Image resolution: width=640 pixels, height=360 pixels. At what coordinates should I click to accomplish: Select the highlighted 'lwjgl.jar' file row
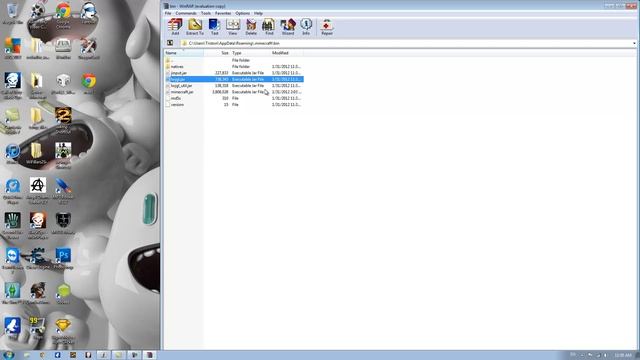click(x=234, y=79)
